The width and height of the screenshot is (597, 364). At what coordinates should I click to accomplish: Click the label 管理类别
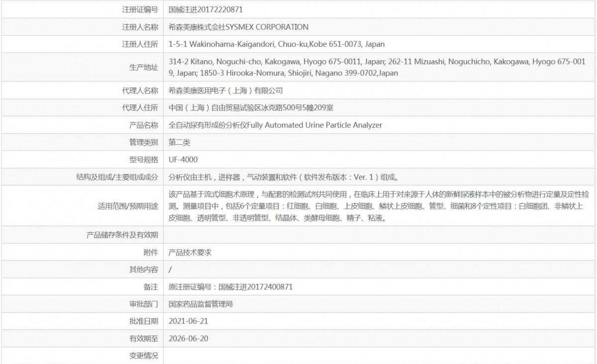point(143,142)
